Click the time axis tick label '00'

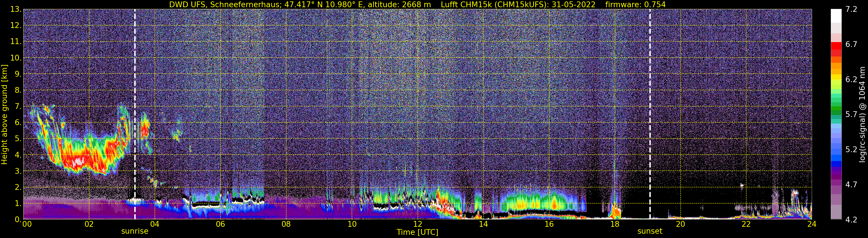click(27, 224)
